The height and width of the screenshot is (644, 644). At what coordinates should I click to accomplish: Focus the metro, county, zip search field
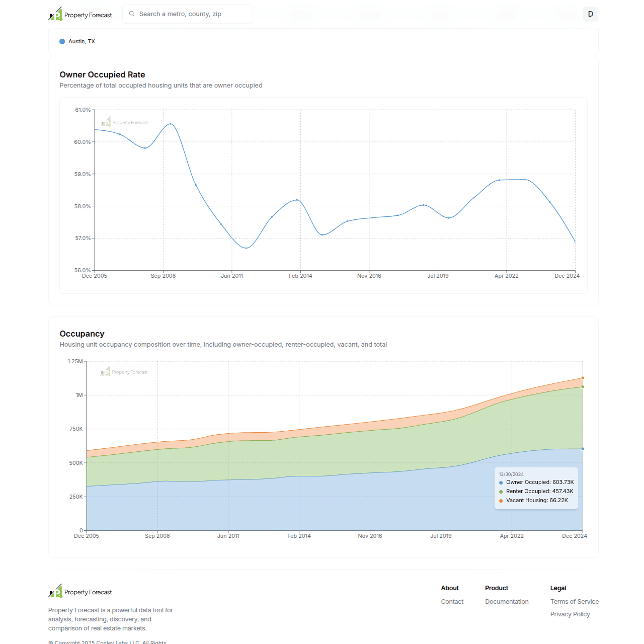pos(191,14)
